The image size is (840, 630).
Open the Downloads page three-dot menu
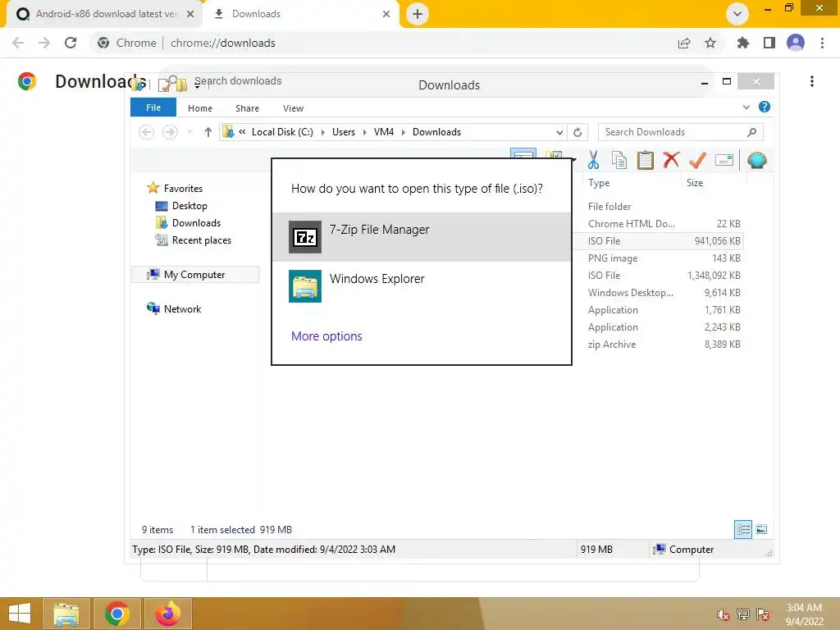pos(812,81)
